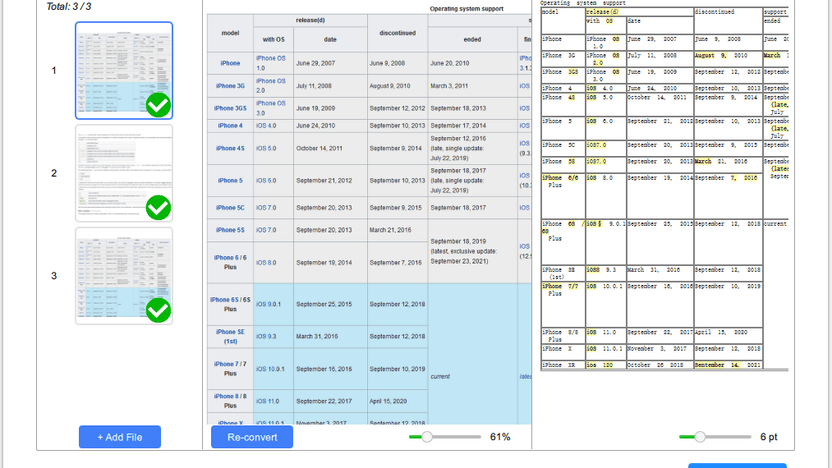Click the Re-convert button
Image resolution: width=832 pixels, height=468 pixels.
252,437
